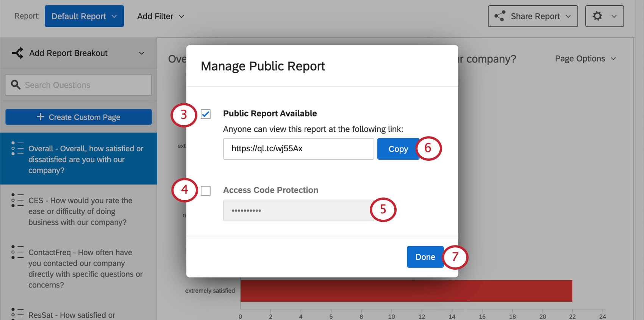Click the list icon beside CES question
The height and width of the screenshot is (320, 644).
(17, 200)
